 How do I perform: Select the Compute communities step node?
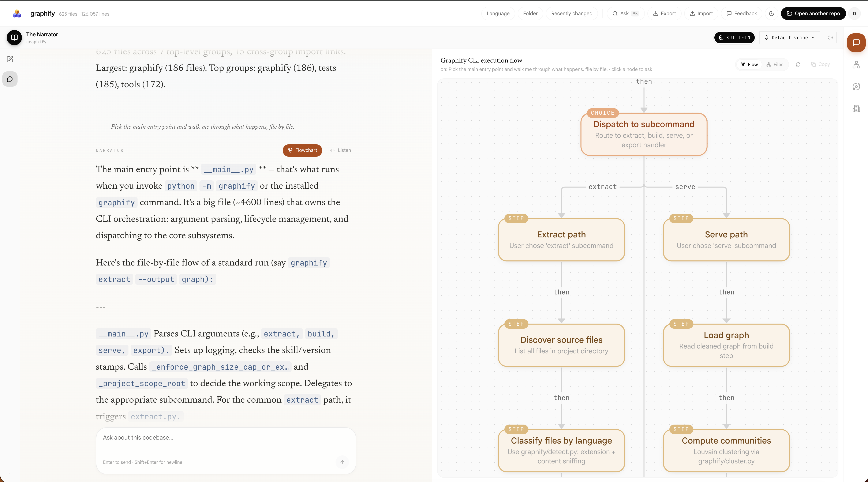[726, 450]
